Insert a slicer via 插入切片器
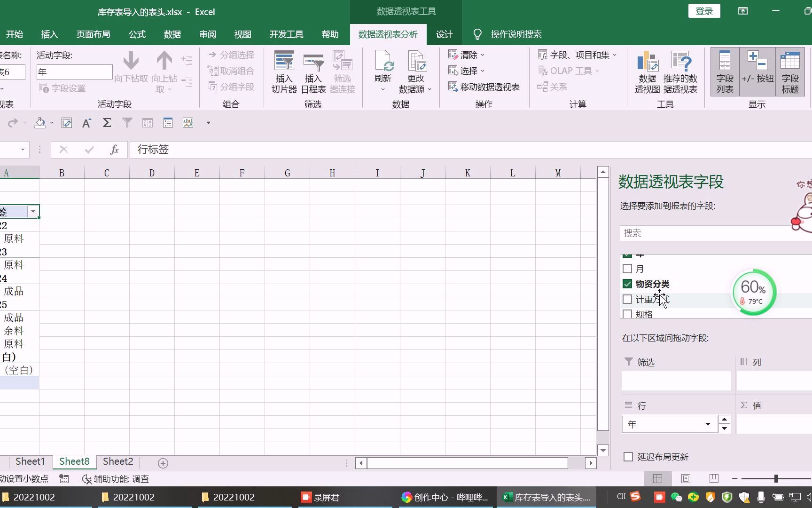 tap(284, 71)
